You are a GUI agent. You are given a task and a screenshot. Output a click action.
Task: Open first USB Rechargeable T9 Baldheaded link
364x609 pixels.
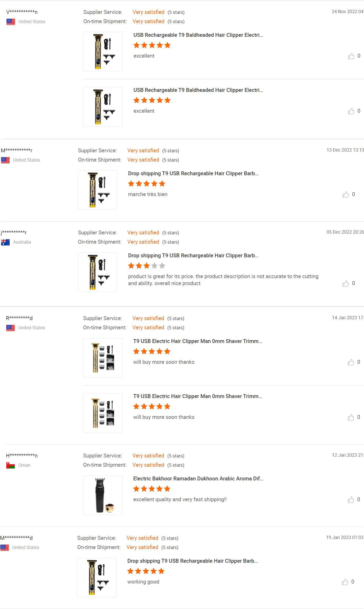(x=198, y=35)
